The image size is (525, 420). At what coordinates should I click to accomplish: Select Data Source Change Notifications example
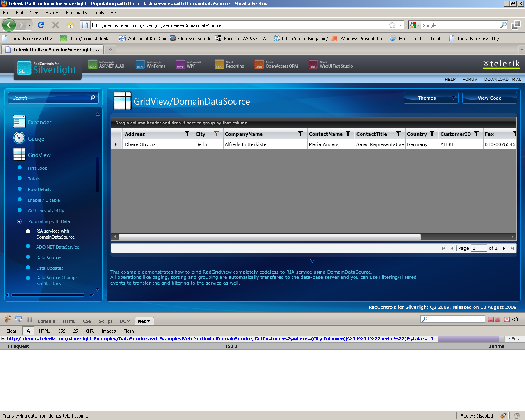[56, 281]
